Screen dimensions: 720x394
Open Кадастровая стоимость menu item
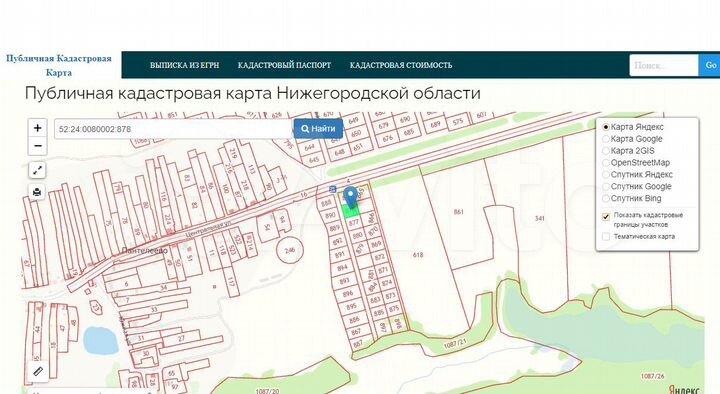pyautogui.click(x=401, y=65)
